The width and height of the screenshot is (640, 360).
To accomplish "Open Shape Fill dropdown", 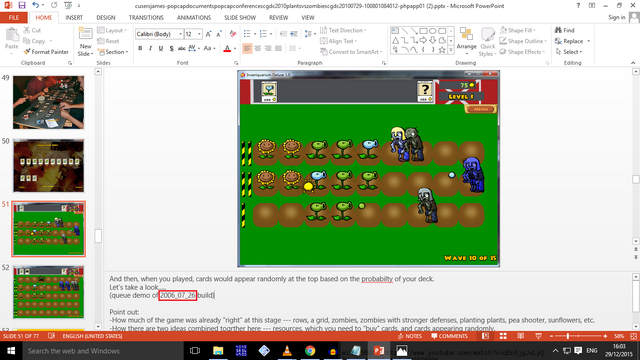I will tap(518, 30).
